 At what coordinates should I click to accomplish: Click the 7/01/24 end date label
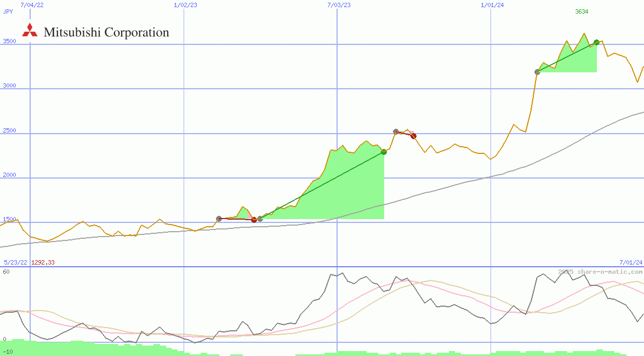click(631, 262)
